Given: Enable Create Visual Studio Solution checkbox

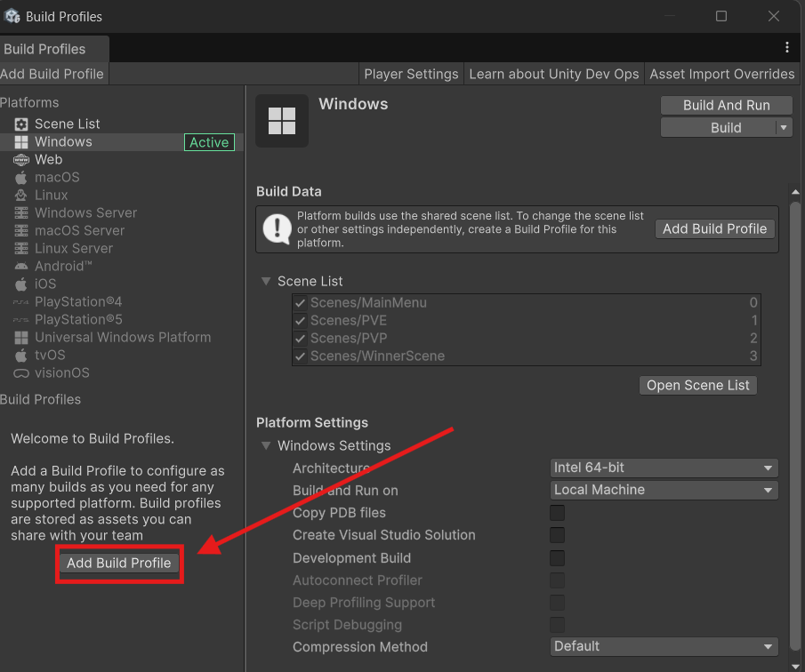Looking at the screenshot, I should (x=557, y=535).
